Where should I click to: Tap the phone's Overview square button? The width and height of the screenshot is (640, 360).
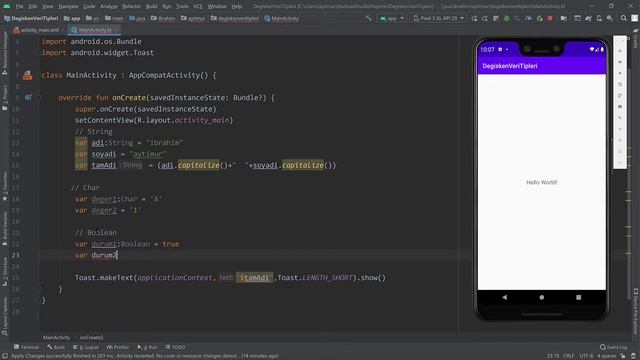pos(578,297)
